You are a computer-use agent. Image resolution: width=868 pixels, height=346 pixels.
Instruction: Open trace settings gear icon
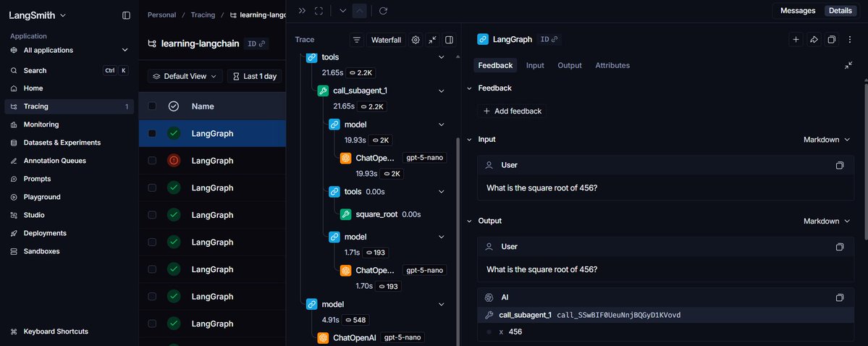tap(416, 40)
